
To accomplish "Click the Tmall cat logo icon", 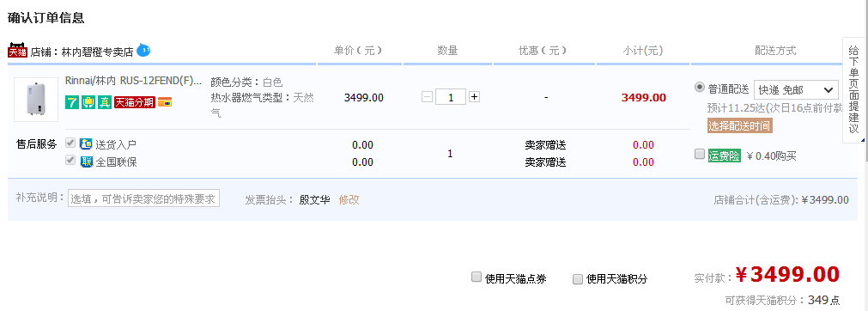I will (x=18, y=51).
